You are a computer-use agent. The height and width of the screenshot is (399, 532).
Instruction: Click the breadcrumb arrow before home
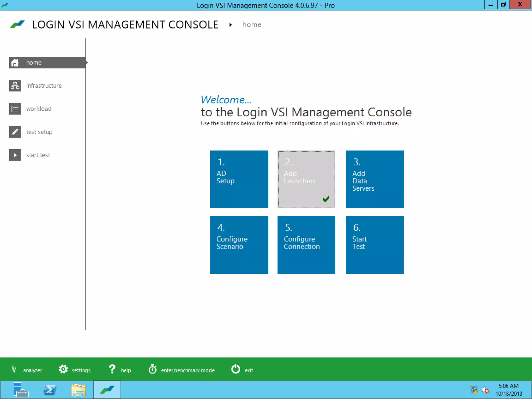point(230,25)
